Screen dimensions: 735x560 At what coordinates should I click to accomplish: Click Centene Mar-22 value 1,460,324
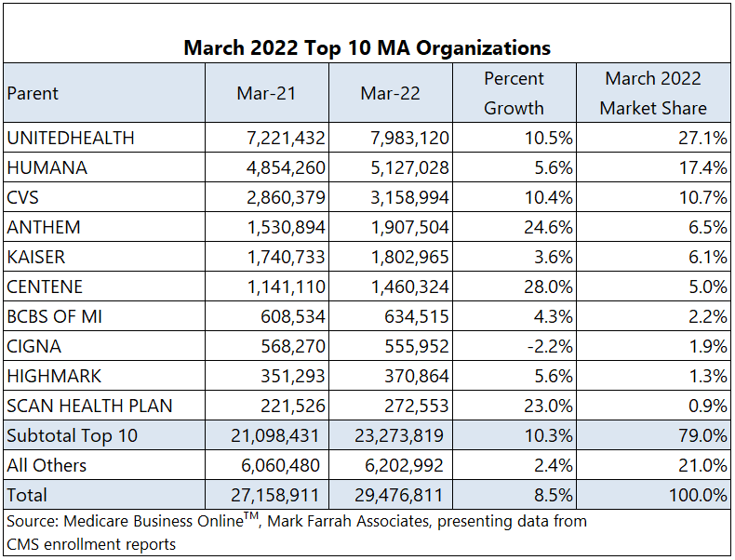[x=409, y=287]
